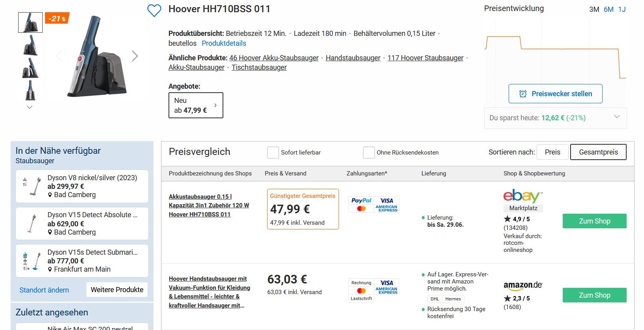Image resolution: width=644 pixels, height=330 pixels.
Task: Click the -21% discount badge
Action: [58, 18]
